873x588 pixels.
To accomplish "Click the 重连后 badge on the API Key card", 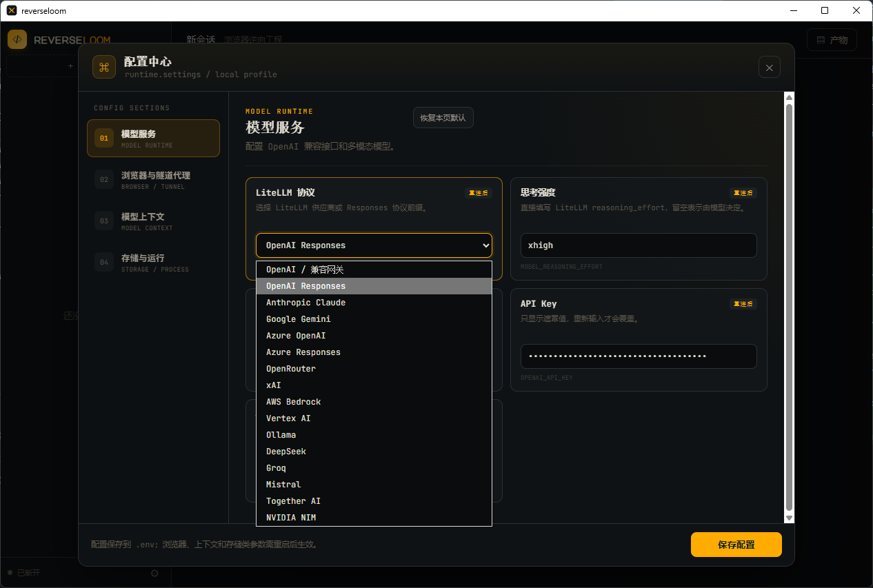I will (x=743, y=304).
